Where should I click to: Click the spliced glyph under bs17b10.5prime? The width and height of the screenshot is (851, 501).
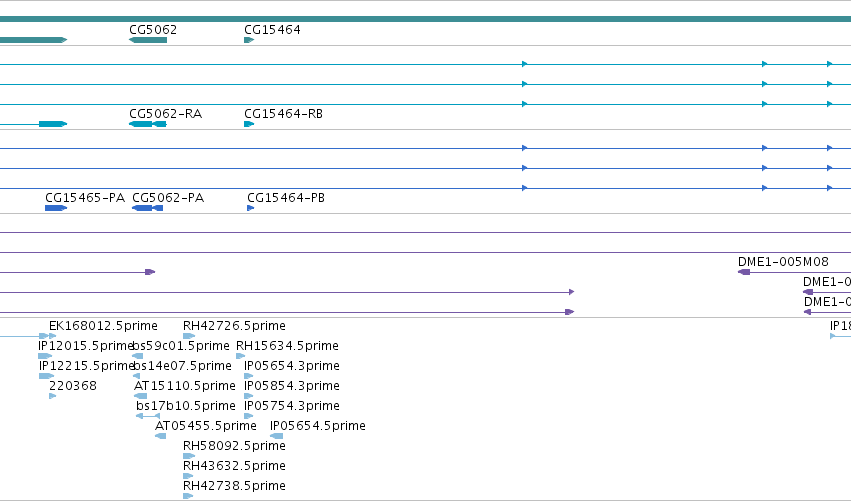(148, 416)
